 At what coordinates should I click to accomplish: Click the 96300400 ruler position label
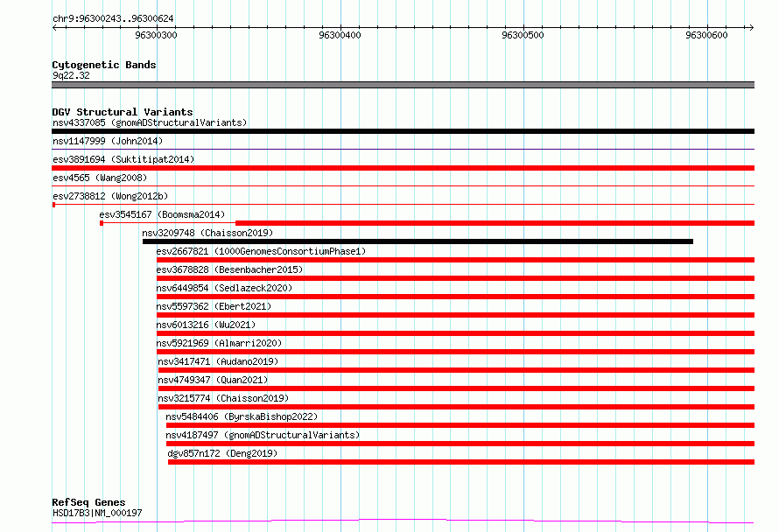point(340,35)
